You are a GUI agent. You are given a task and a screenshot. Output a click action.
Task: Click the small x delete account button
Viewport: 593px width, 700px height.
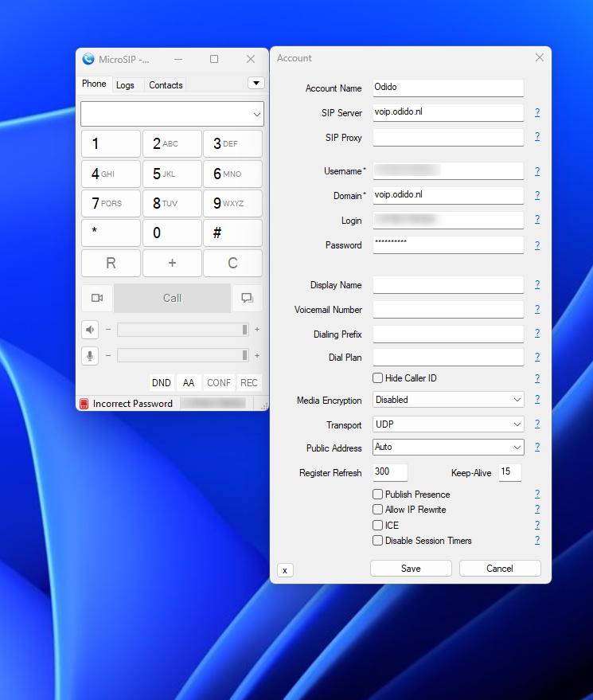[x=285, y=570]
